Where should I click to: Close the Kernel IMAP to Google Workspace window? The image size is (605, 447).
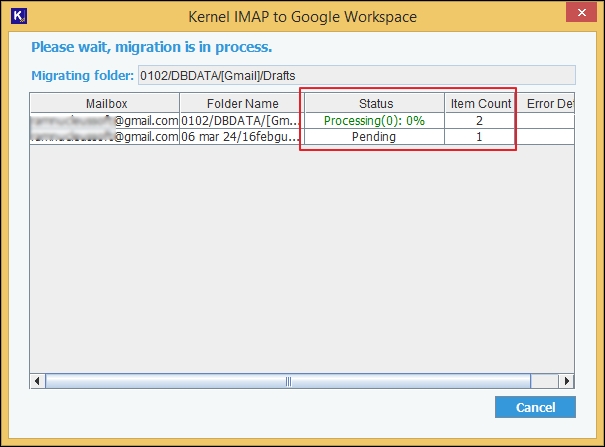[x=581, y=12]
